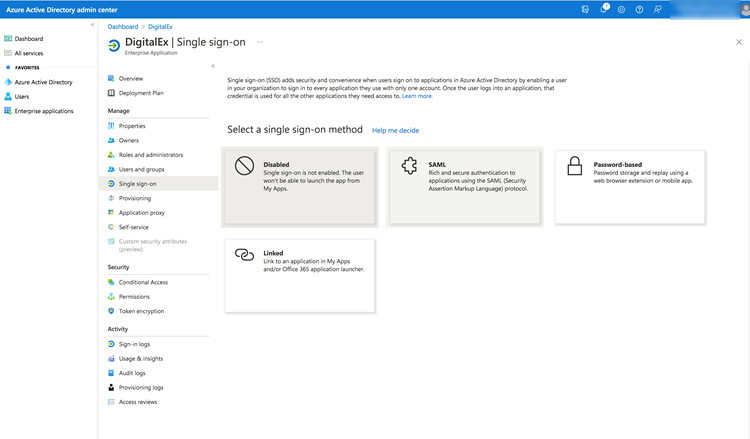The height and width of the screenshot is (439, 750).
Task: Click the Help me decide link
Action: tap(395, 130)
